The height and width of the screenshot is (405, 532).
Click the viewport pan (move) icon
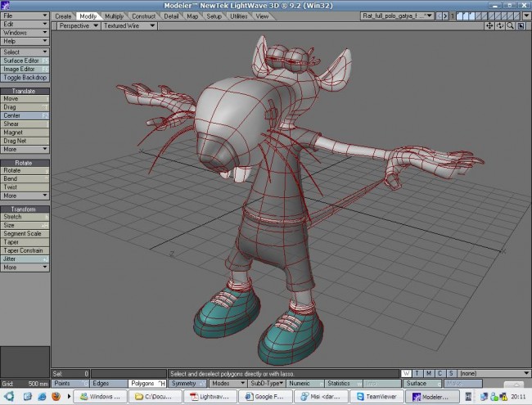coord(489,25)
